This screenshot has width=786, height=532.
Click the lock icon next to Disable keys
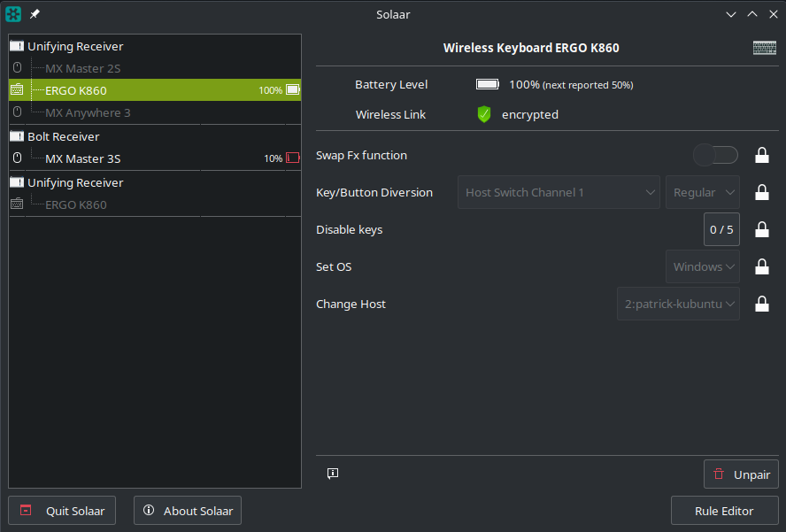coord(761,230)
